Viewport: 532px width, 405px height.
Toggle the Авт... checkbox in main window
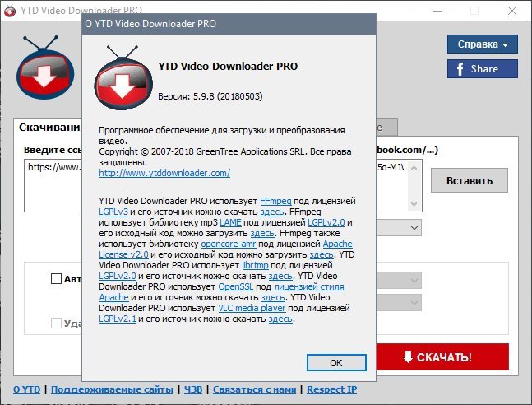click(x=56, y=278)
